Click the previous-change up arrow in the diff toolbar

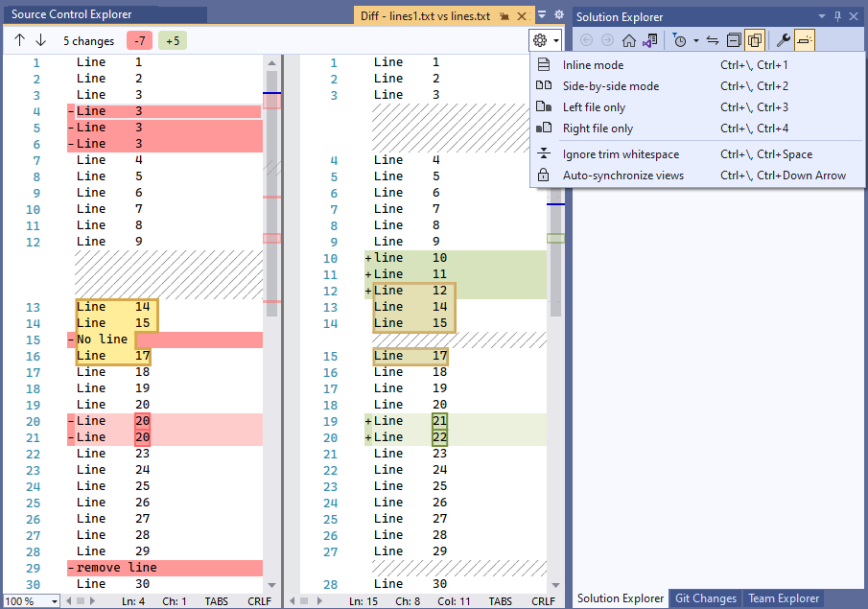point(17,40)
